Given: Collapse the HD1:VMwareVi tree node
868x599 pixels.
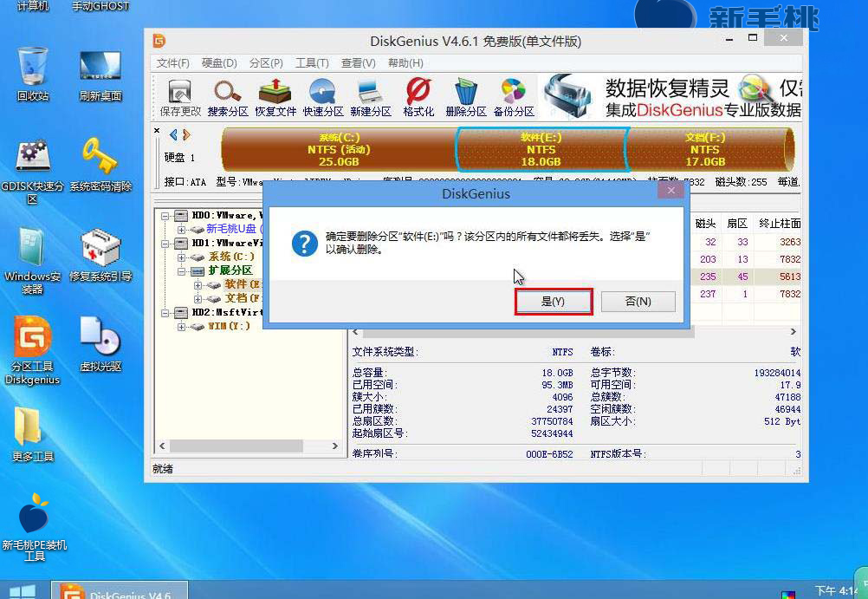Looking at the screenshot, I should coord(165,244).
